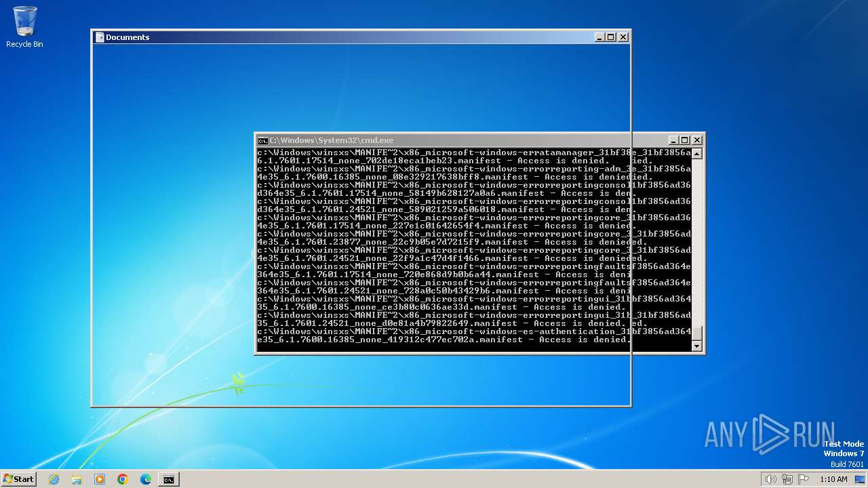
Task: Open the Recycle Bin desktop icon
Action: [24, 27]
